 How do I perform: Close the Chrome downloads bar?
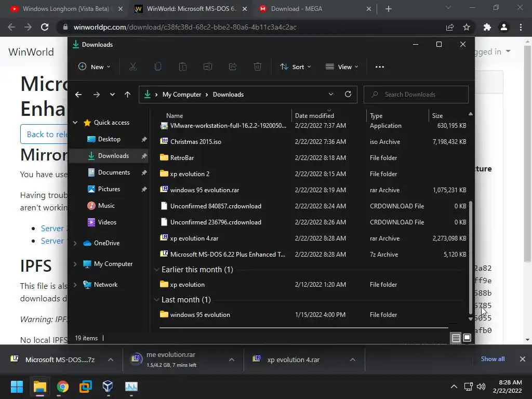pyautogui.click(x=523, y=359)
